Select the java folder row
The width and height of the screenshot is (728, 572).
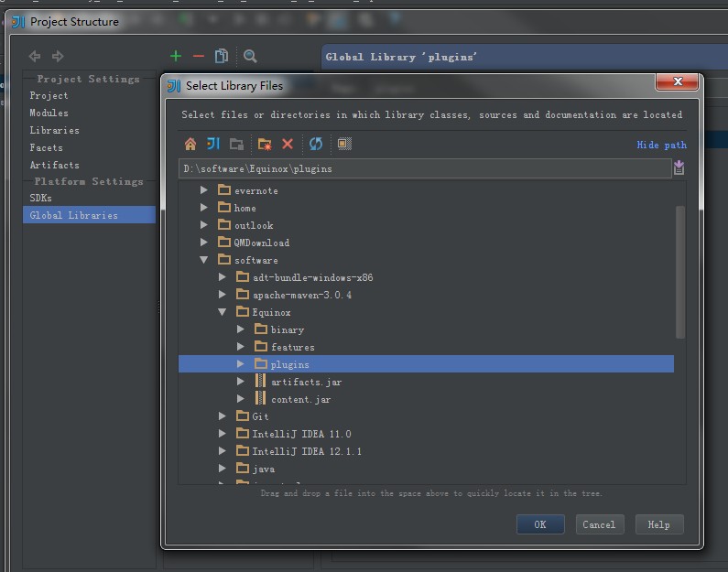coord(426,468)
